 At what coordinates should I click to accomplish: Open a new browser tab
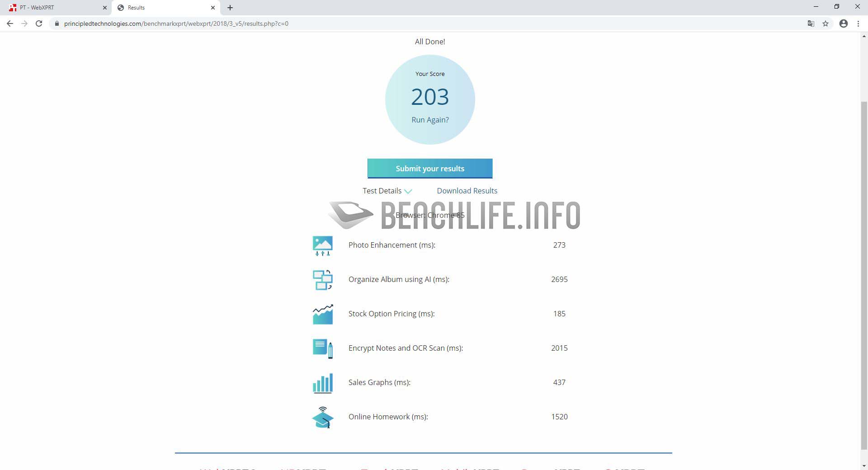[x=230, y=8]
